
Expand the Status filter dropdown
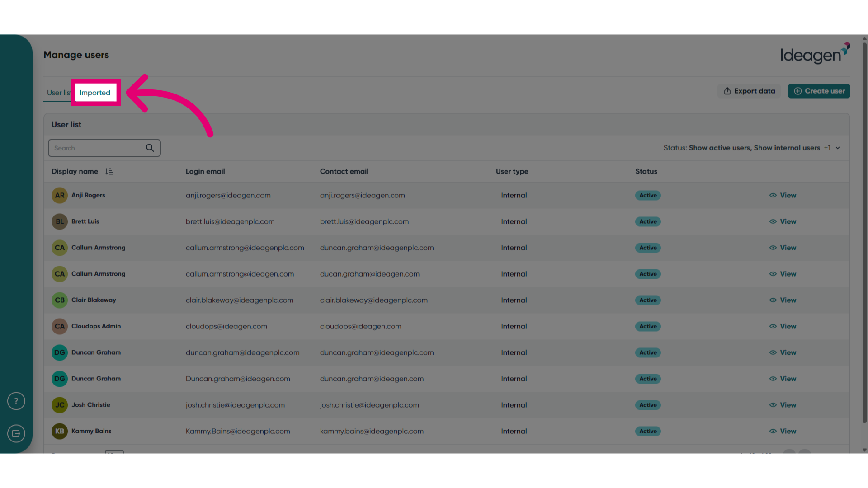click(751, 148)
